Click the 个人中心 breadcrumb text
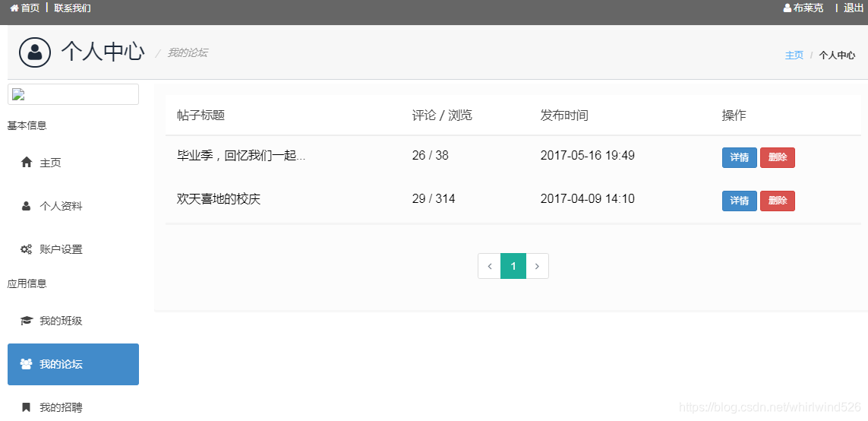Viewport: 868px width, 421px height. pyautogui.click(x=837, y=55)
